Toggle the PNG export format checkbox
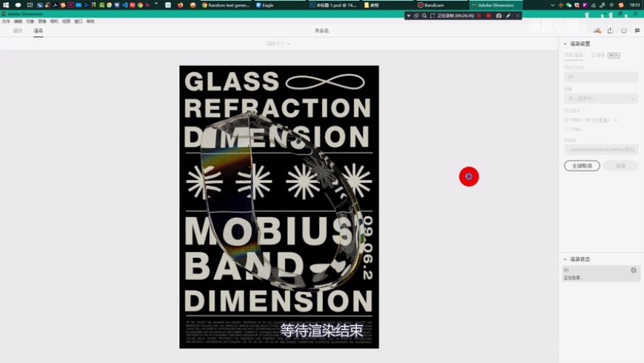Viewport: 644px width, 363px height. (566, 130)
